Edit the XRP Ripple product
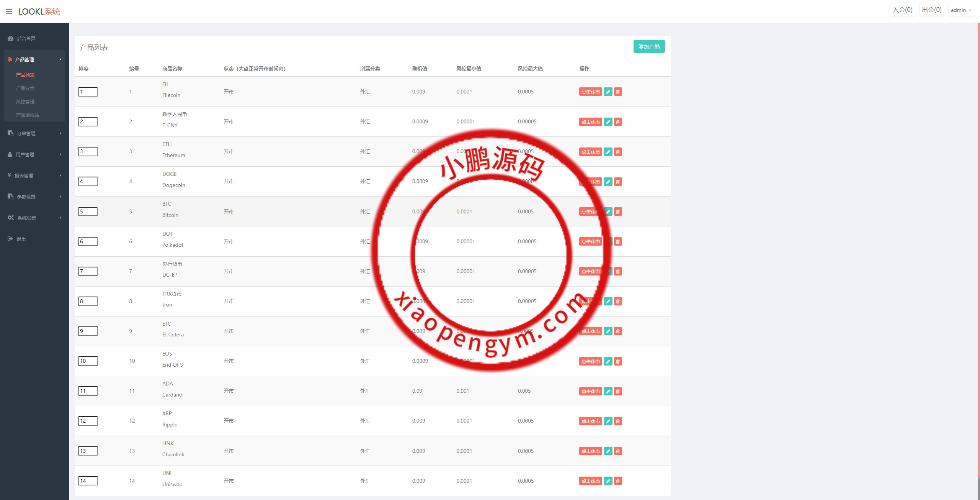980x500 pixels. click(x=608, y=421)
